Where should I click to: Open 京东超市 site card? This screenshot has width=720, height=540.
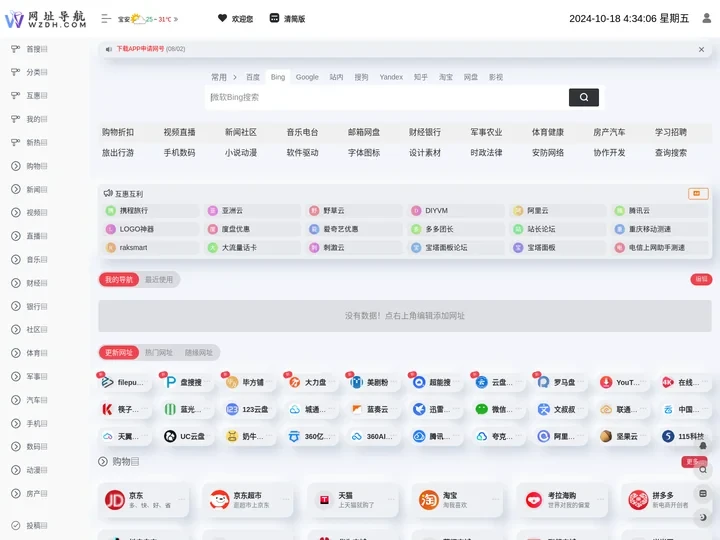pyautogui.click(x=248, y=500)
